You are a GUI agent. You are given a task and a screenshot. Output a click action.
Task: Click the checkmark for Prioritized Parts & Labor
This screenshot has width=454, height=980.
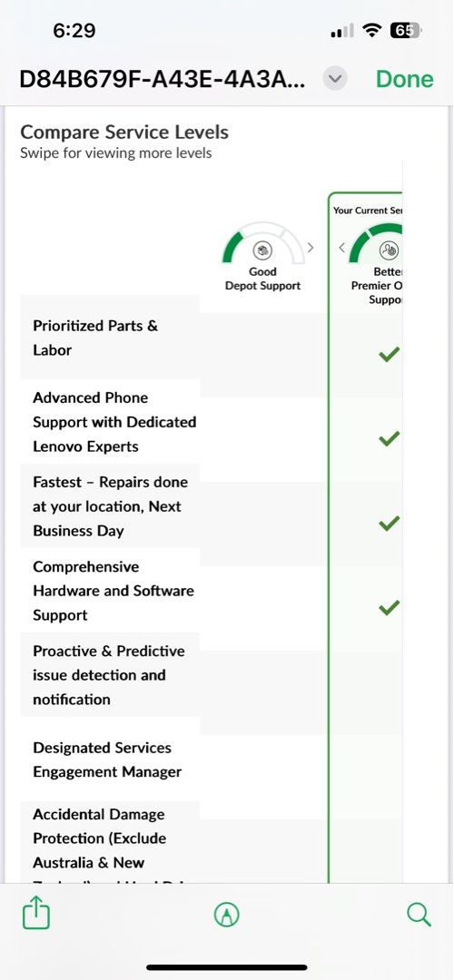(389, 355)
